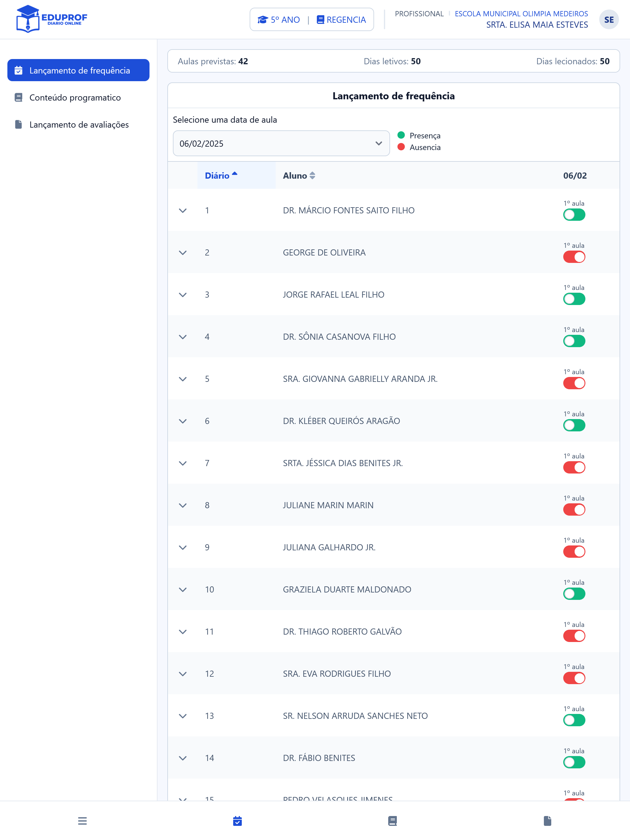Expand row 7 Jéssica Dias Benites chevron
Image resolution: width=630 pixels, height=840 pixels.
click(x=183, y=463)
